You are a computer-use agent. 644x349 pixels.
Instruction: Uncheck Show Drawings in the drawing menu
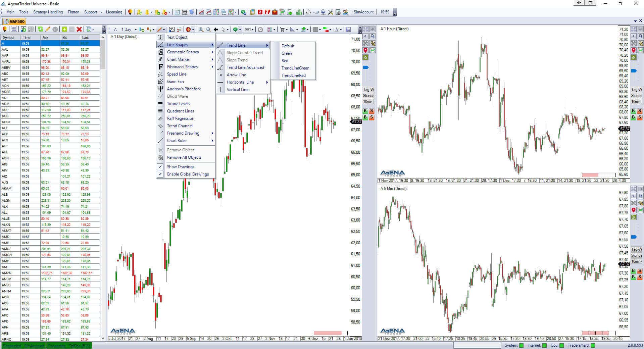pyautogui.click(x=181, y=166)
